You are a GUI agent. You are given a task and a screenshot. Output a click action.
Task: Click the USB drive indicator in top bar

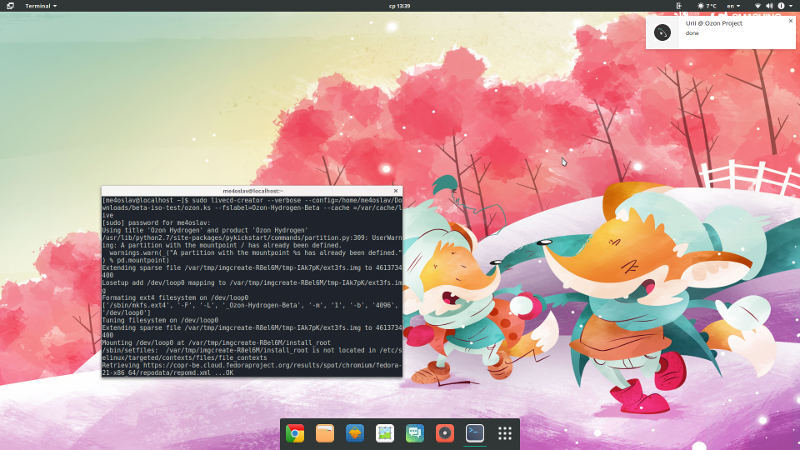(679, 6)
